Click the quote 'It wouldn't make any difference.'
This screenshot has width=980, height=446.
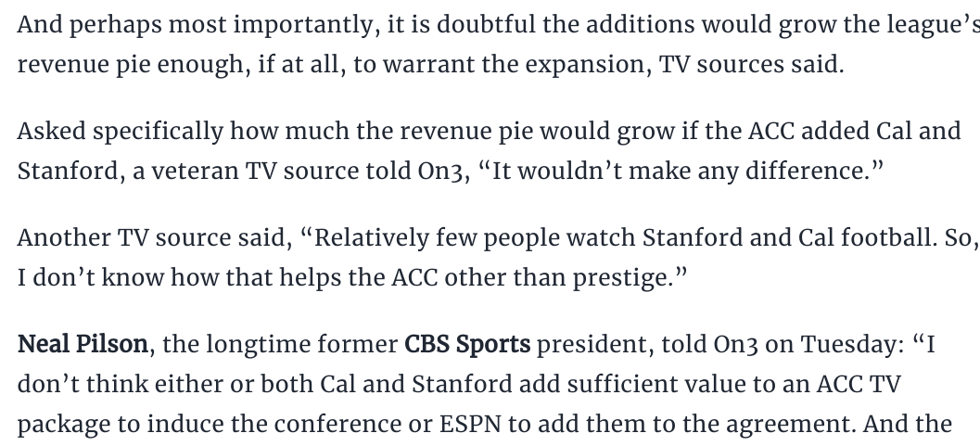point(681,171)
